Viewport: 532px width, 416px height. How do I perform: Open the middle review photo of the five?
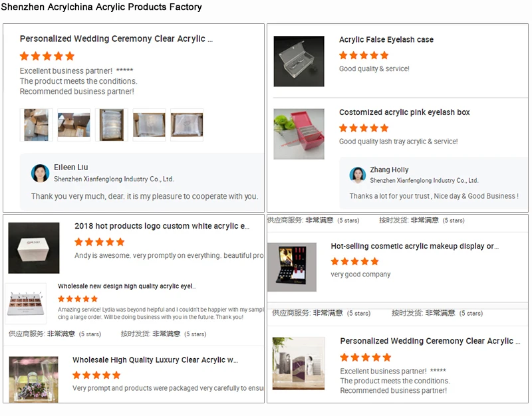pos(111,125)
